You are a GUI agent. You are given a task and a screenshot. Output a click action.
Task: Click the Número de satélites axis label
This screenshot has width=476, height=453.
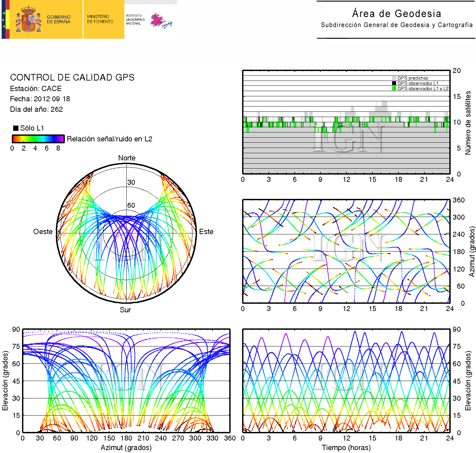pos(468,123)
